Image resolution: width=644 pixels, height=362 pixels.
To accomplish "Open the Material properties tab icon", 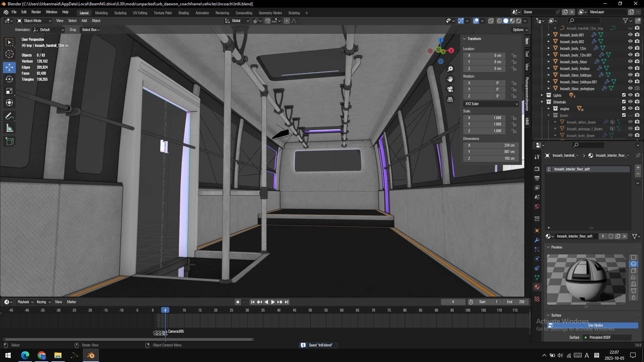I will pos(537,287).
